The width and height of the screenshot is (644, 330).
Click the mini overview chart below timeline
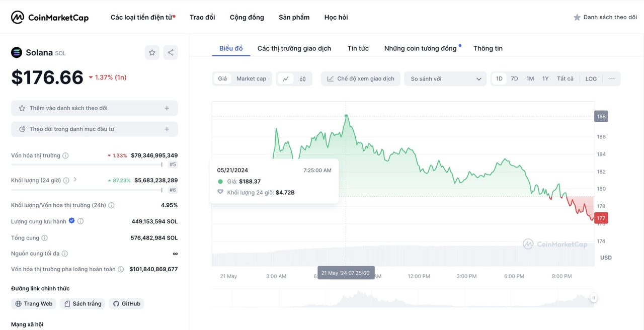click(x=403, y=298)
